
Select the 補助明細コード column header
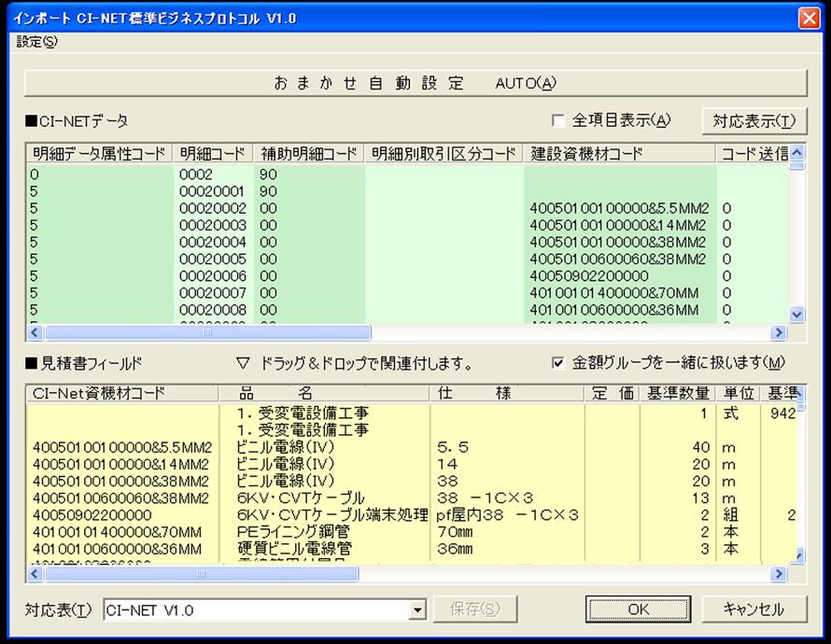307,153
